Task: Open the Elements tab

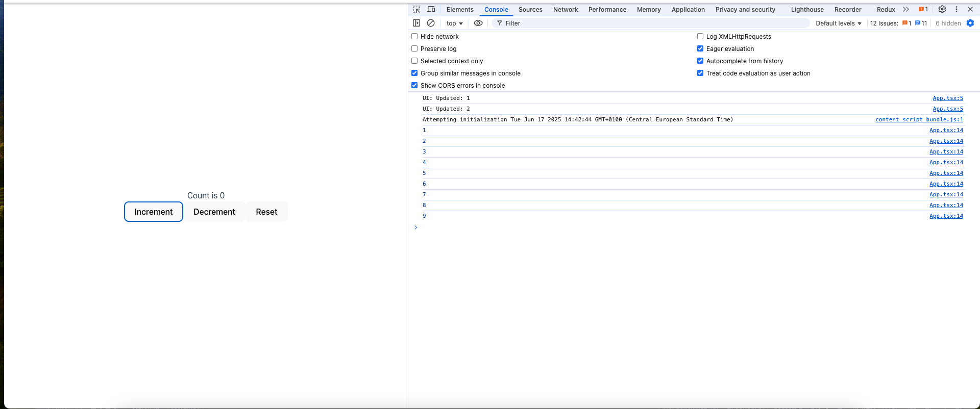Action: coord(460,9)
